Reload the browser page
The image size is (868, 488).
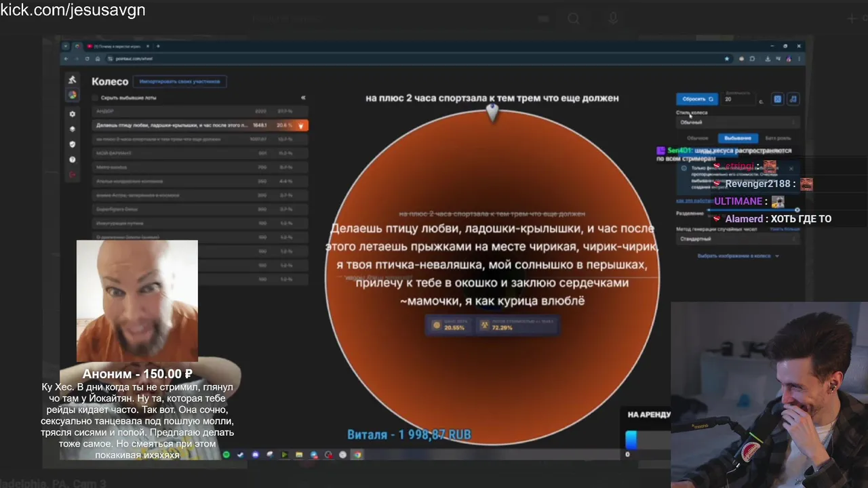[x=87, y=59]
